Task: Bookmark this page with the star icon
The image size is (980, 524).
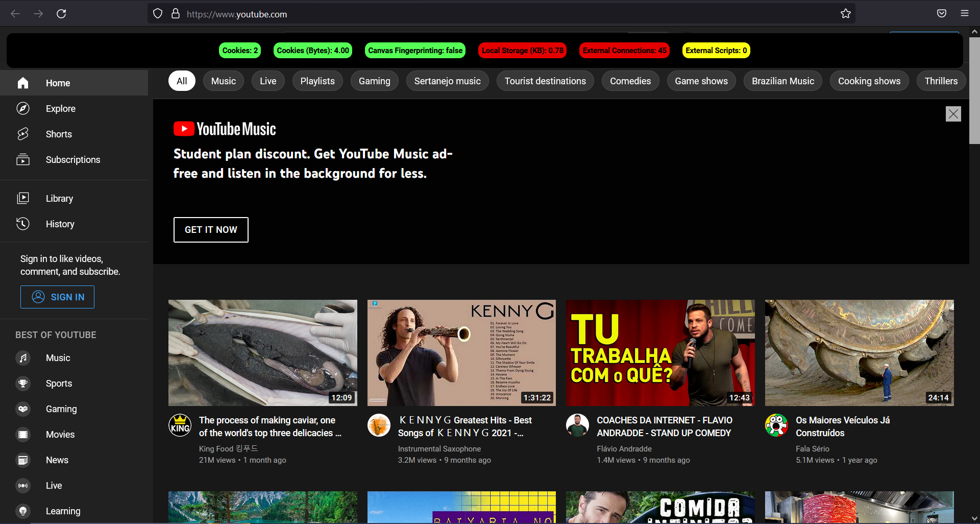Action: pyautogui.click(x=846, y=14)
